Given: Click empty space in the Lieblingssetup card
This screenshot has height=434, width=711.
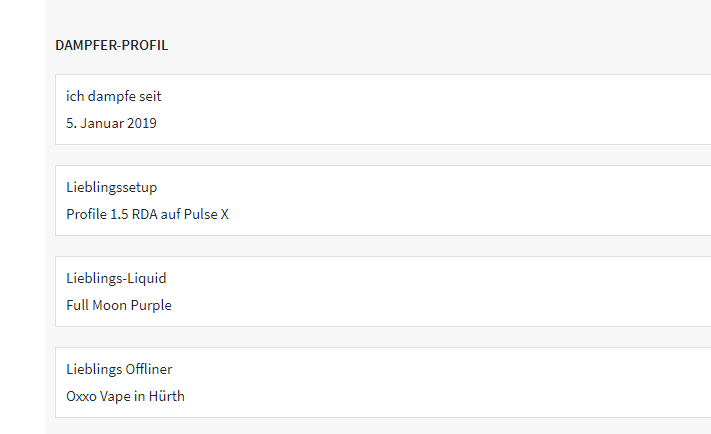Looking at the screenshot, I should point(450,200).
